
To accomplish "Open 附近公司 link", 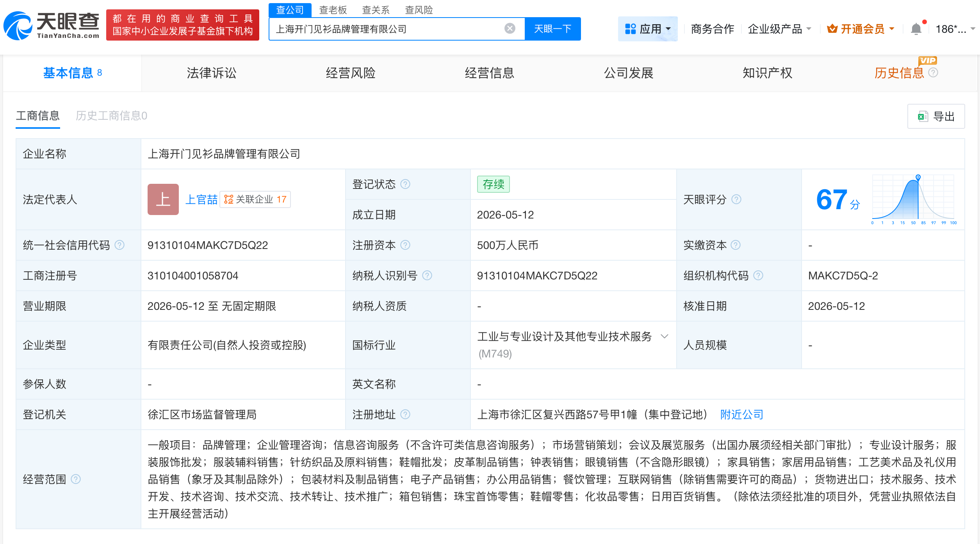I will pyautogui.click(x=742, y=414).
